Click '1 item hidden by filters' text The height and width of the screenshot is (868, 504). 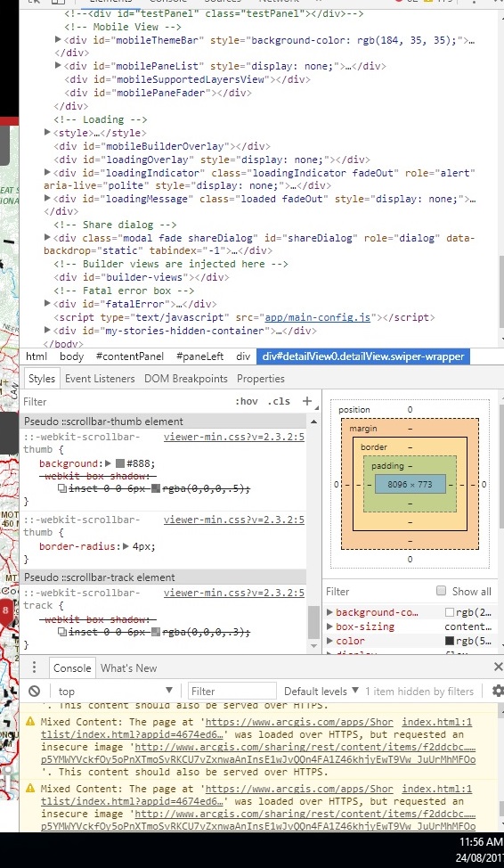click(419, 691)
